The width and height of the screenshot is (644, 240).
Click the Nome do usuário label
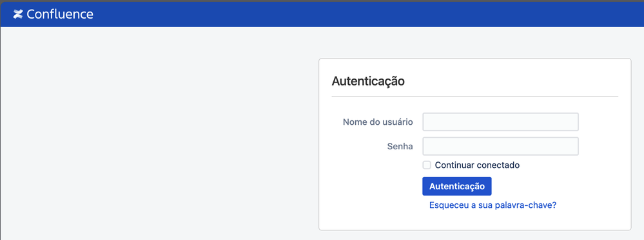[x=378, y=122]
